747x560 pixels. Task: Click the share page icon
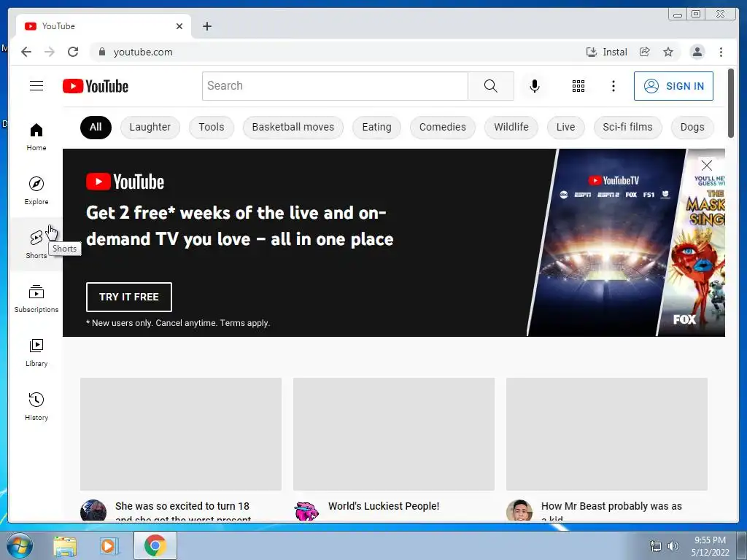(645, 52)
